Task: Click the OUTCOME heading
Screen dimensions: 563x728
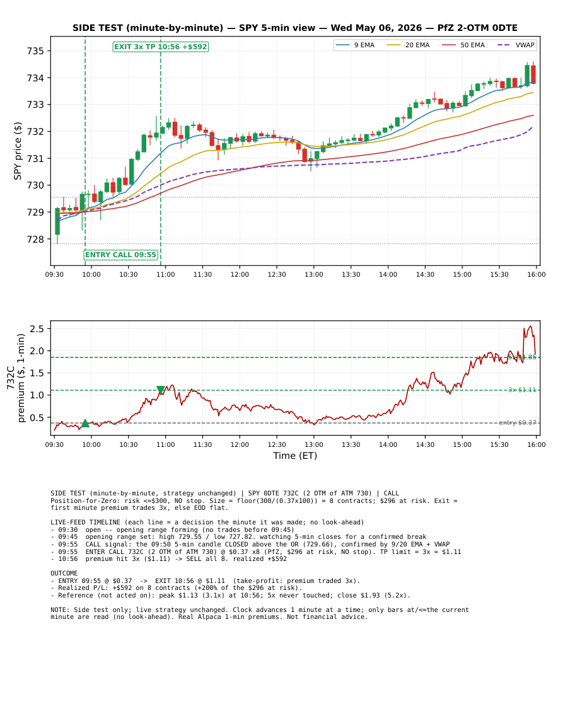Action: tap(64, 574)
